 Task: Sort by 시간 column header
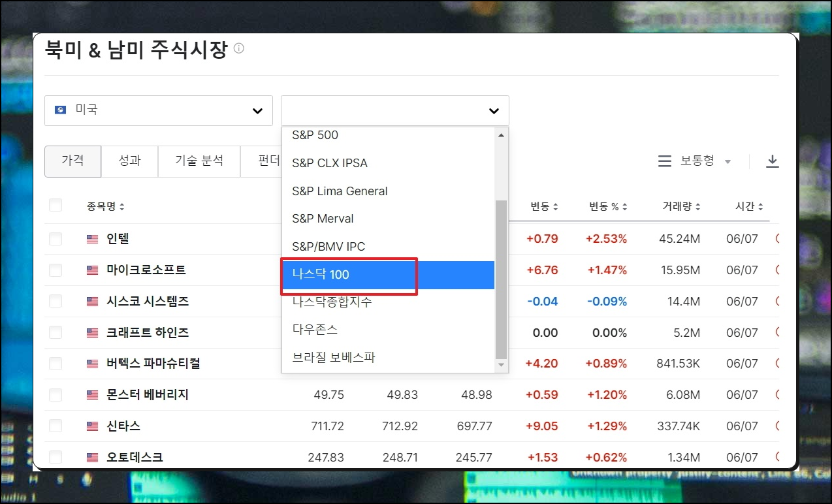pos(749,207)
